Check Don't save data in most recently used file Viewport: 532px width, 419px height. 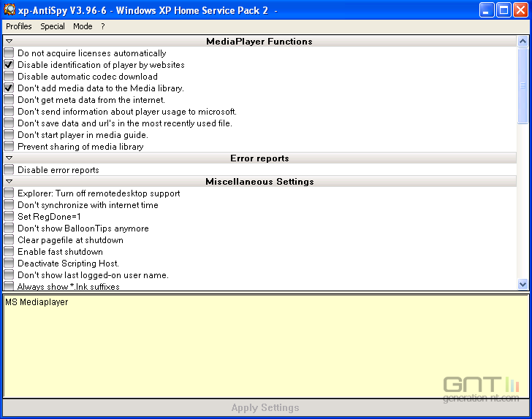point(9,123)
